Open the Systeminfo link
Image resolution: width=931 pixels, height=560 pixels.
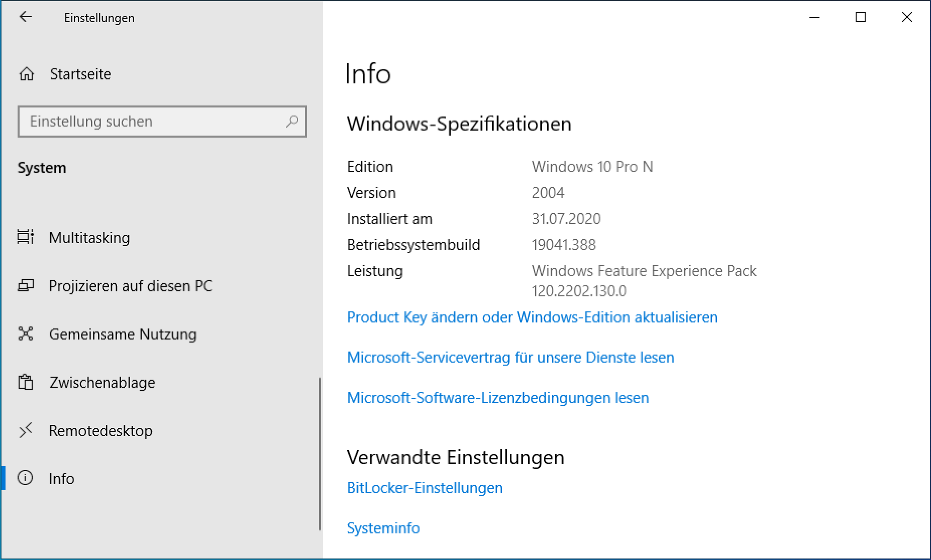(x=383, y=528)
